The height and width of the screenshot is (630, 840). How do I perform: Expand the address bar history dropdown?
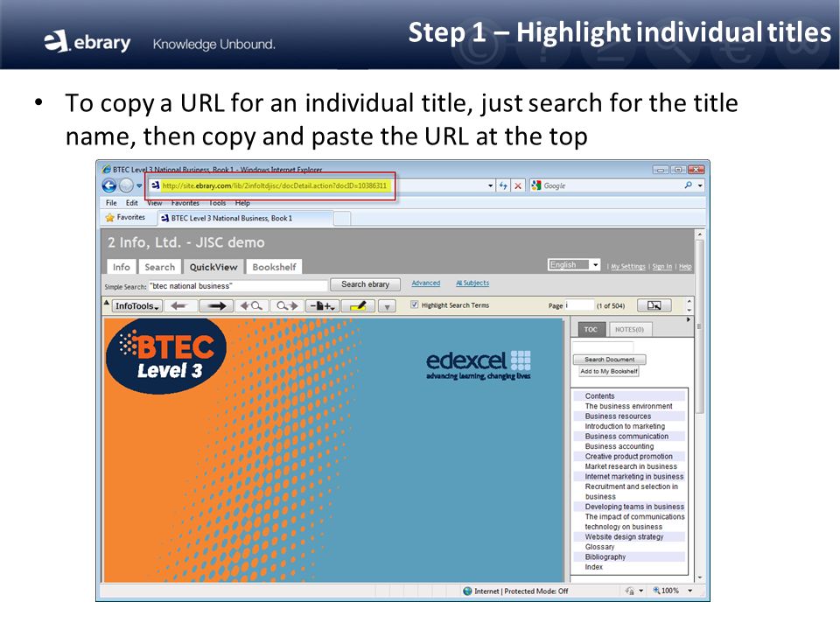[x=490, y=185]
